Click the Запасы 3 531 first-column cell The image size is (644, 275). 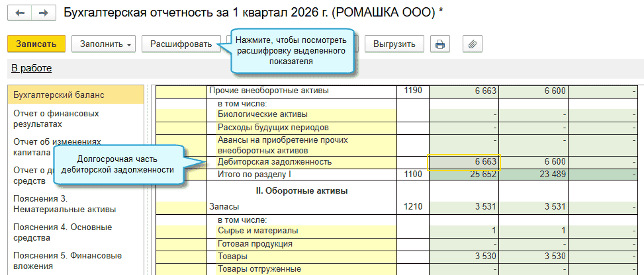click(x=463, y=207)
